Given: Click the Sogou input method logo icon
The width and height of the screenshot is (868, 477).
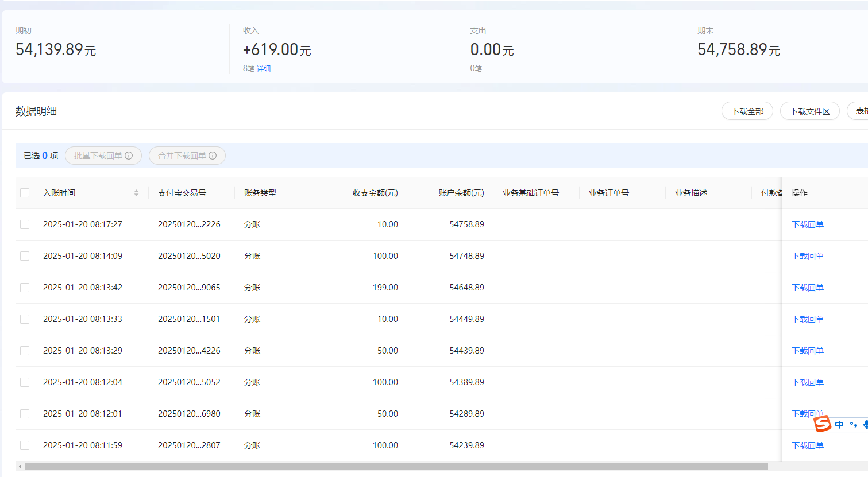Looking at the screenshot, I should (x=823, y=424).
